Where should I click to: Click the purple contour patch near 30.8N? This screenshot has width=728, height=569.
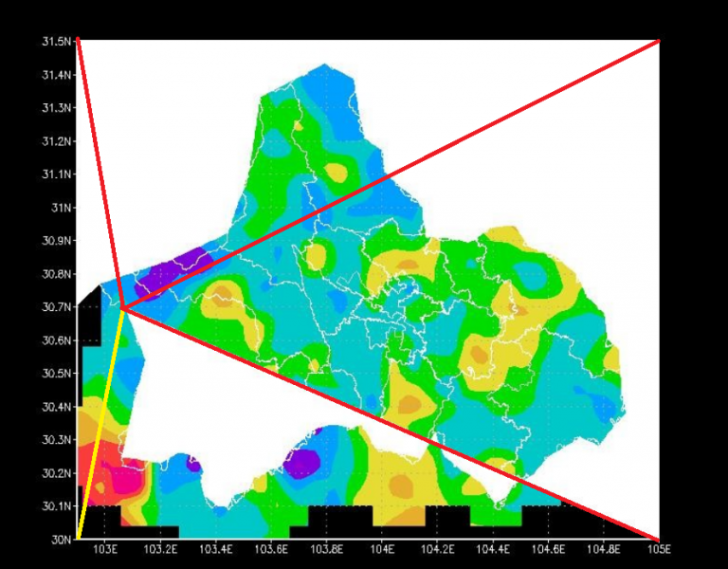[171, 269]
